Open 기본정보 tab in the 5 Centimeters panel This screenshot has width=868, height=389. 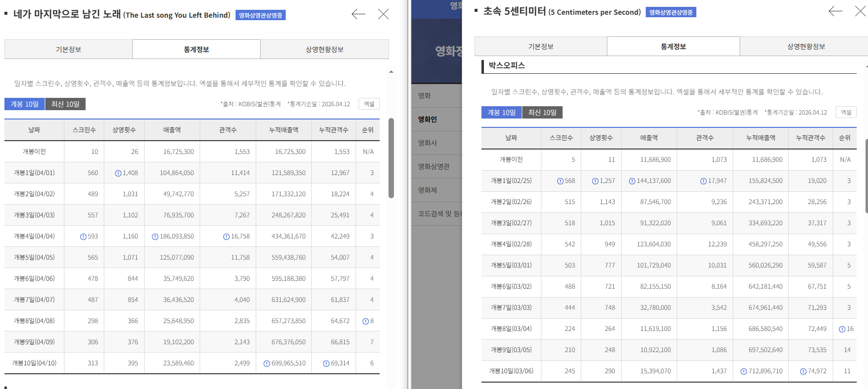point(540,46)
